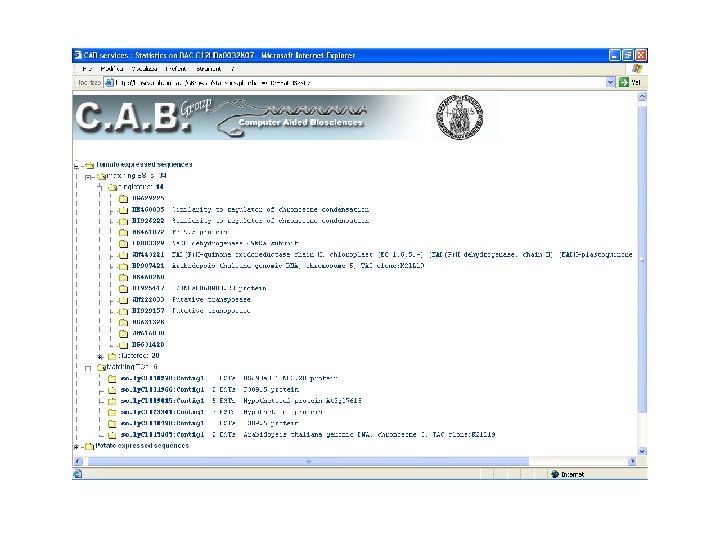This screenshot has width=720, height=540.
Task: Open the File menu
Action: [x=87, y=69]
